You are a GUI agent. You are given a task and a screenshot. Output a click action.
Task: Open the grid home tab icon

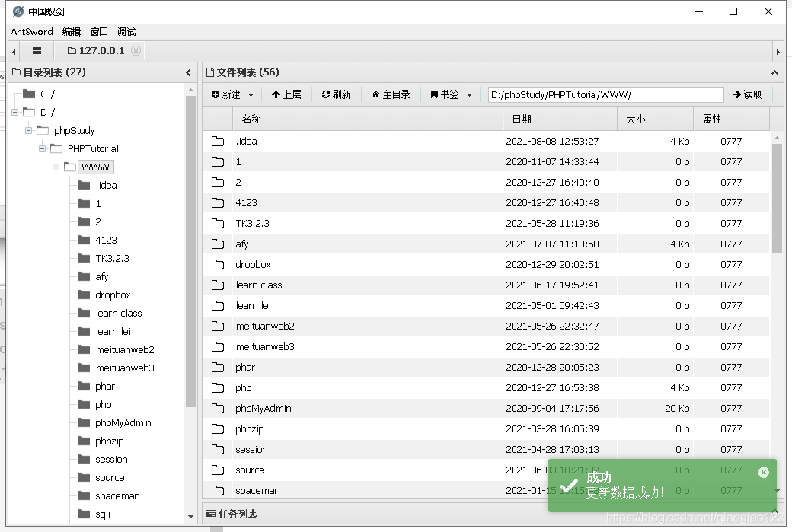point(37,50)
